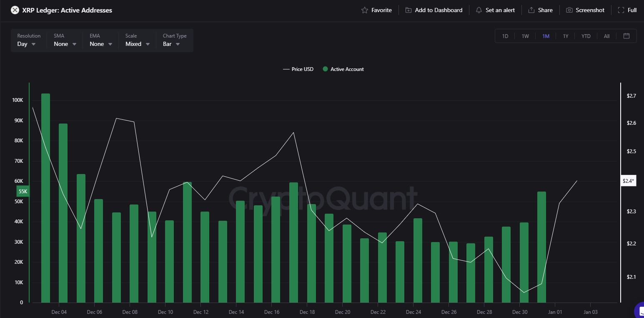Click the chart title XRP Ledger: Active Addresses
Screen dimensions: 644x318
point(68,10)
